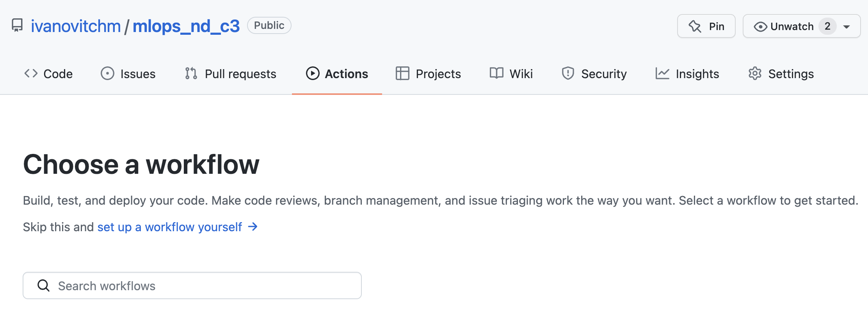The width and height of the screenshot is (868, 314).
Task: Switch to the Insights tab
Action: coord(687,73)
